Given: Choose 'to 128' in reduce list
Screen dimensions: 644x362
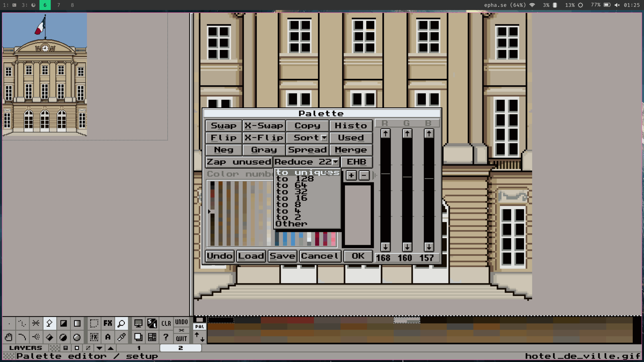Looking at the screenshot, I should pos(307,179).
